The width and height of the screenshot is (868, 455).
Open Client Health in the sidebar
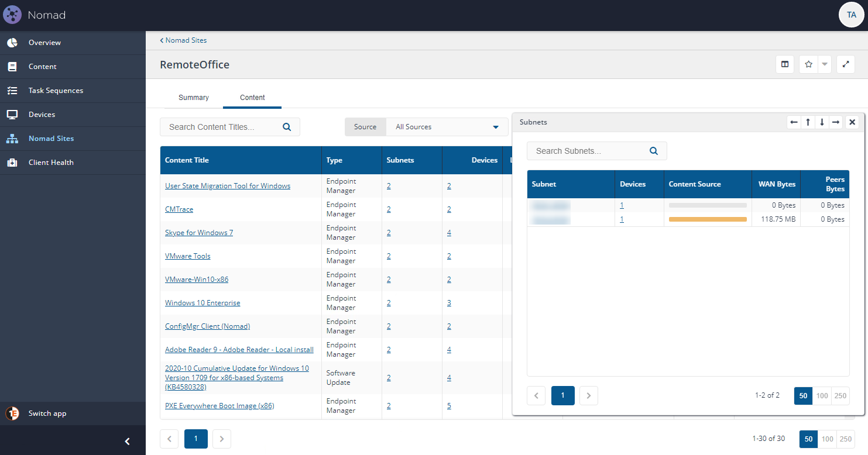pyautogui.click(x=73, y=163)
